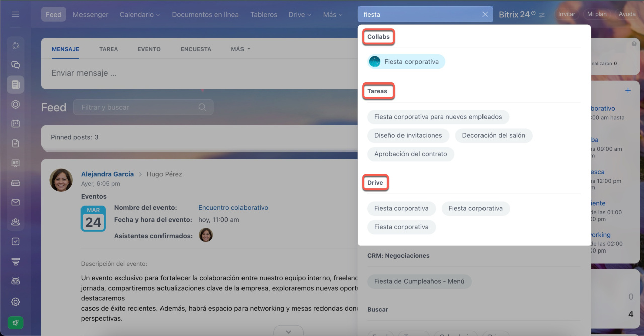Screen dimensions: 644x336
Task: Open the Messenger chat bubbles sidebar icon
Action: [16, 65]
